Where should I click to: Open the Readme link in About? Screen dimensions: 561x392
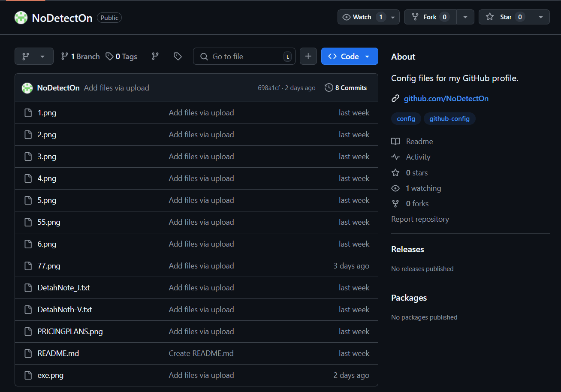[419, 142]
